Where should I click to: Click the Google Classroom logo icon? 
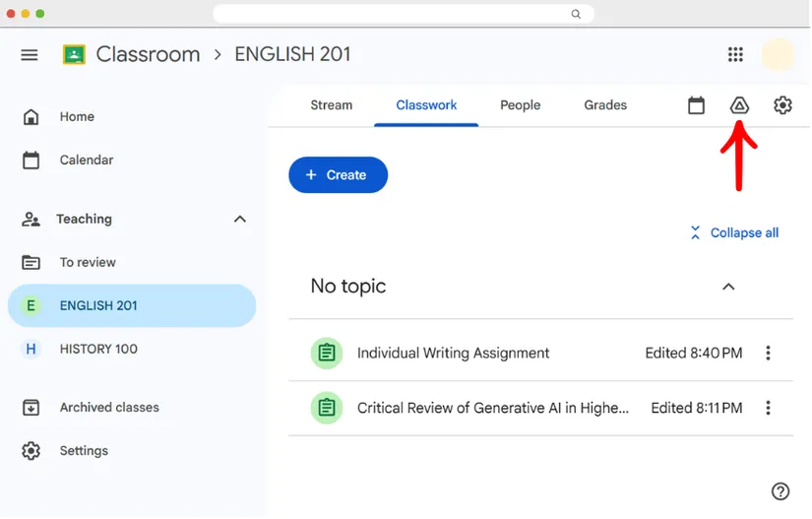(74, 54)
